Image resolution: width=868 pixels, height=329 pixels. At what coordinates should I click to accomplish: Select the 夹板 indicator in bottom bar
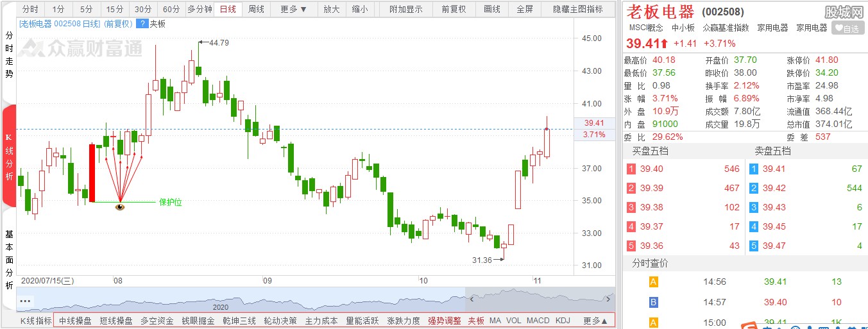coord(476,321)
